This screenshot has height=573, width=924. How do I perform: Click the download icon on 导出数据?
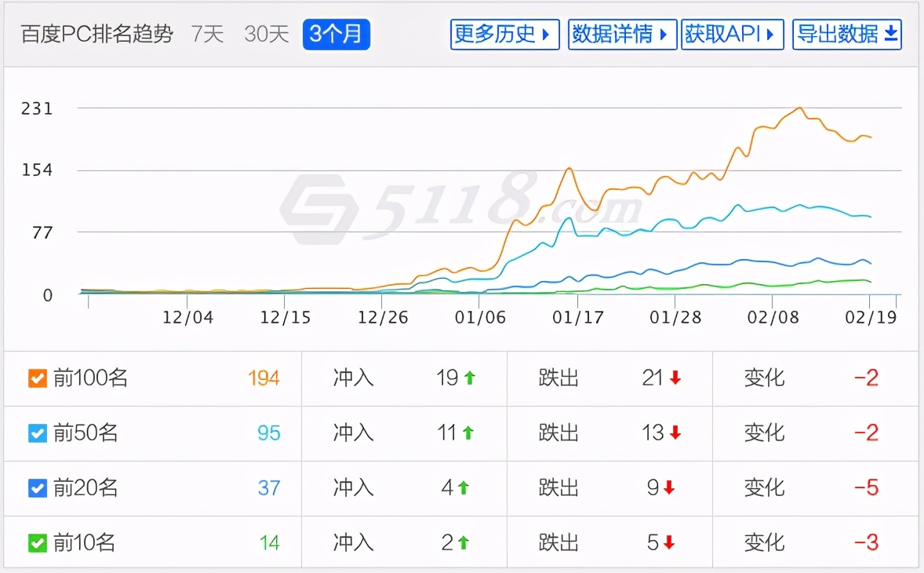891,34
